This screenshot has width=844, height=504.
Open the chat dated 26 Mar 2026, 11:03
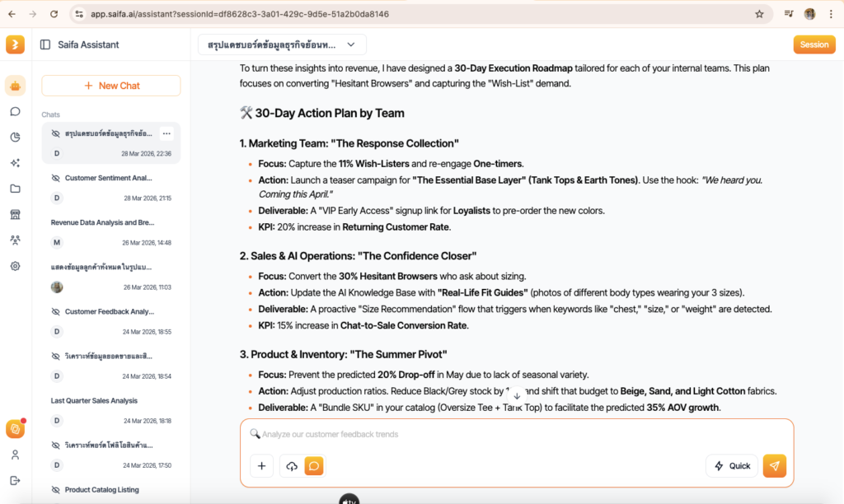point(111,277)
